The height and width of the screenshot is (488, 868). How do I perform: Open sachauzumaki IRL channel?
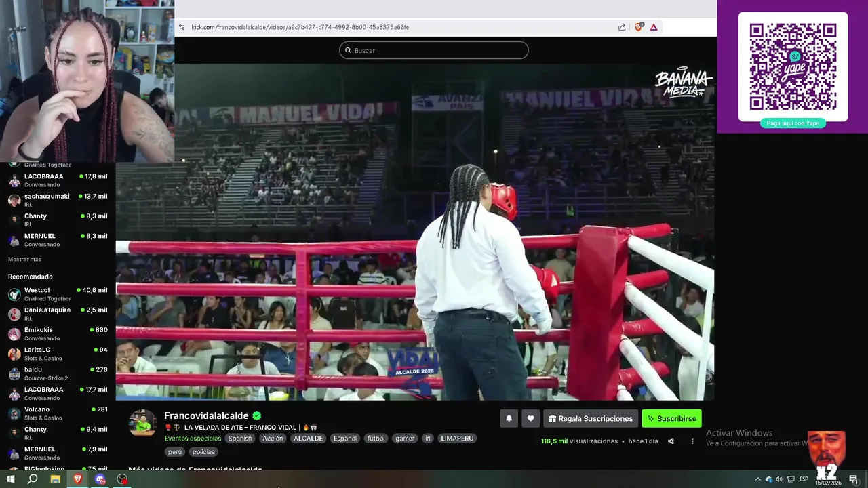click(58, 200)
